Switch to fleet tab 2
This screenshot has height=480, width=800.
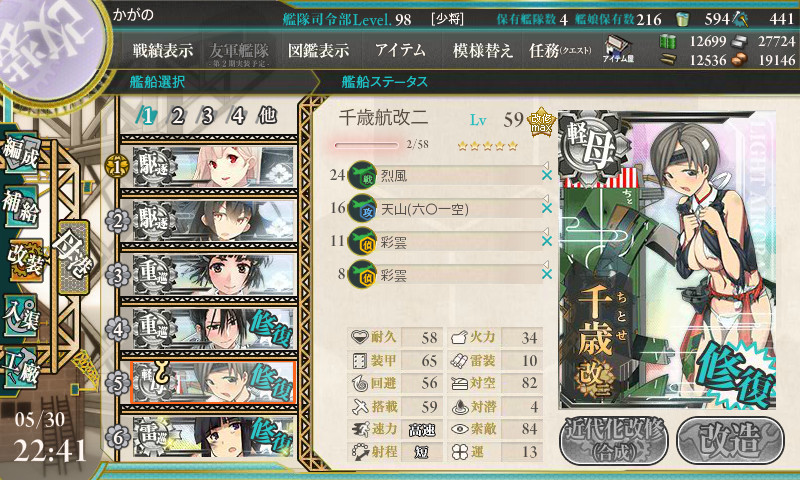(x=177, y=117)
